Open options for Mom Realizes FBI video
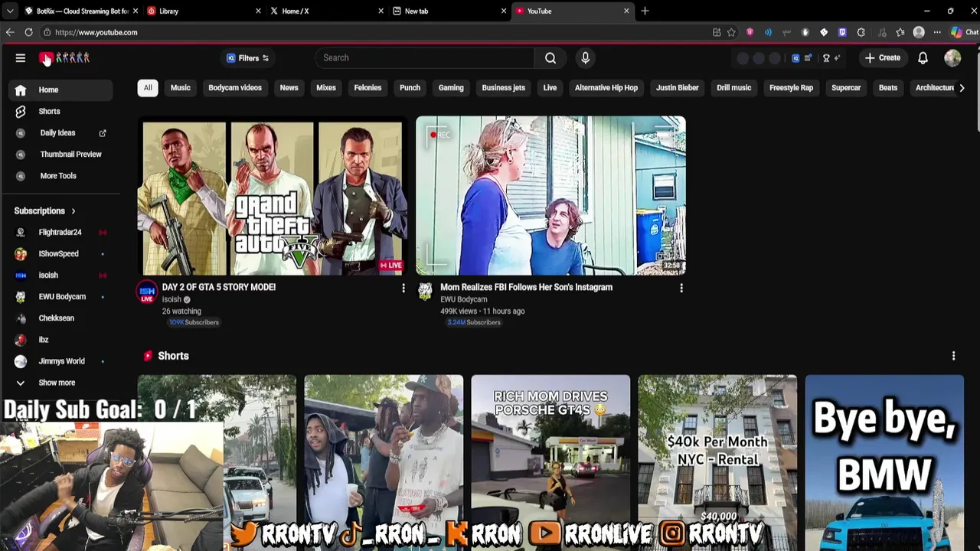Screen dimensions: 980x551 click(681, 289)
